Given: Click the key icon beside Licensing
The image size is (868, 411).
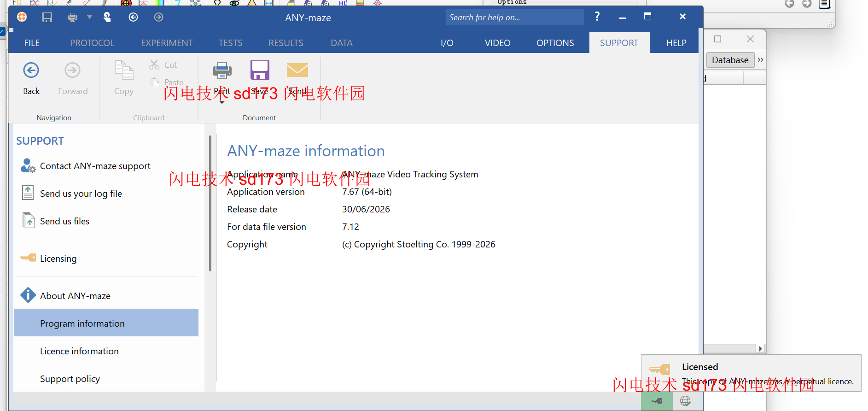Looking at the screenshot, I should point(28,258).
